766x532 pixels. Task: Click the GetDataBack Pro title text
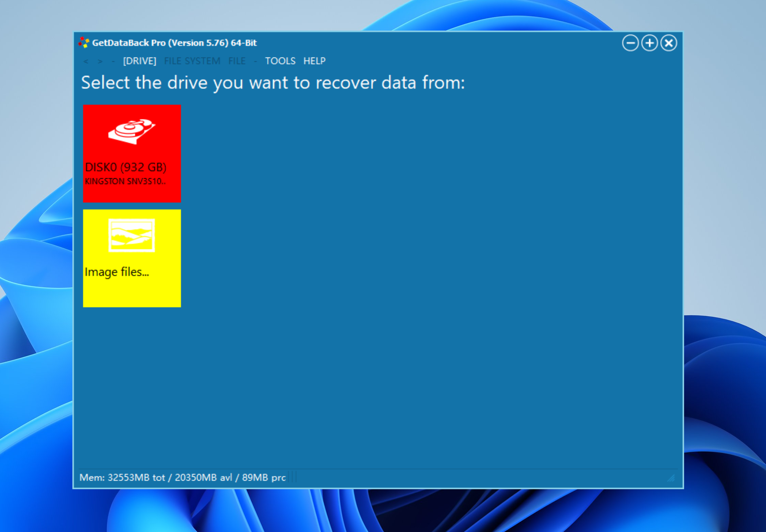[174, 43]
